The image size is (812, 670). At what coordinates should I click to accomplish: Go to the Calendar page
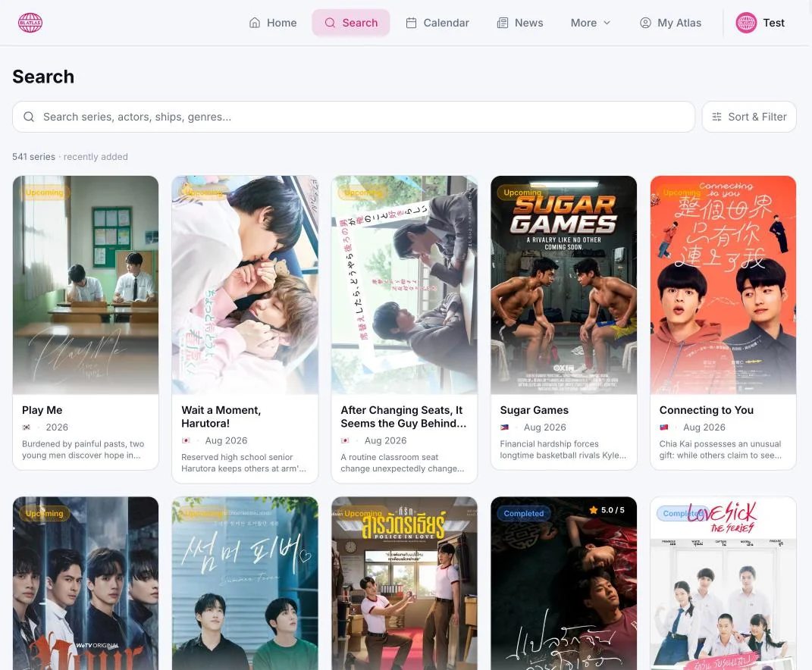(x=437, y=23)
